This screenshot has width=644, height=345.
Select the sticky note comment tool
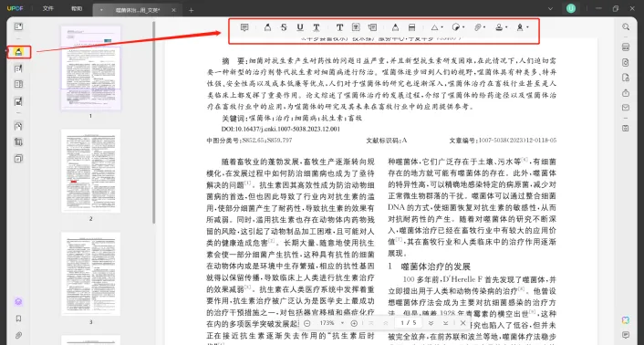click(x=244, y=27)
